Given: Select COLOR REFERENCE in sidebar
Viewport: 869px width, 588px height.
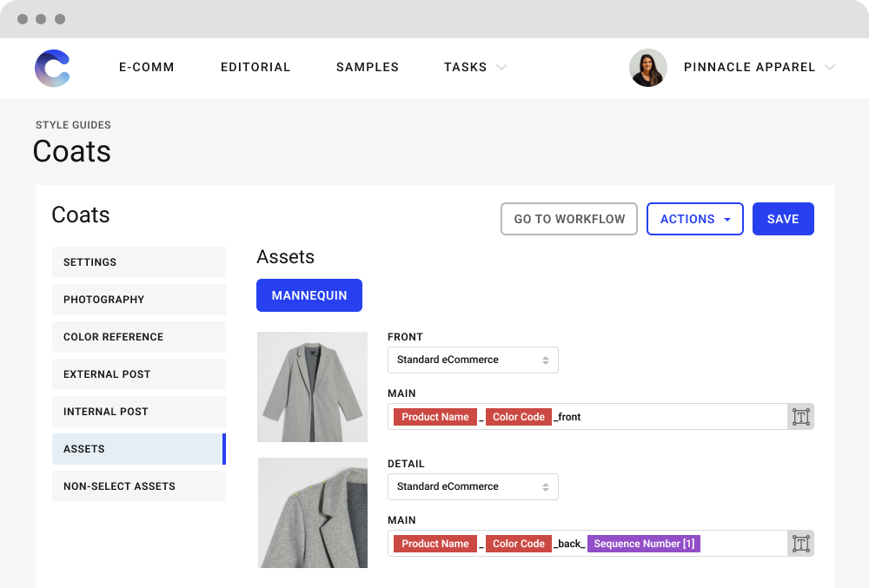Looking at the screenshot, I should [x=139, y=337].
